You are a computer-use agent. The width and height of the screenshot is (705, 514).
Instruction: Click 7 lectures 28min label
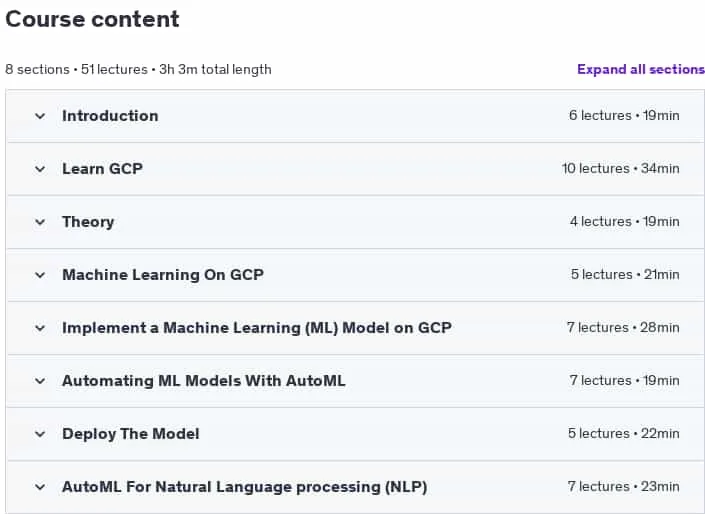click(623, 328)
